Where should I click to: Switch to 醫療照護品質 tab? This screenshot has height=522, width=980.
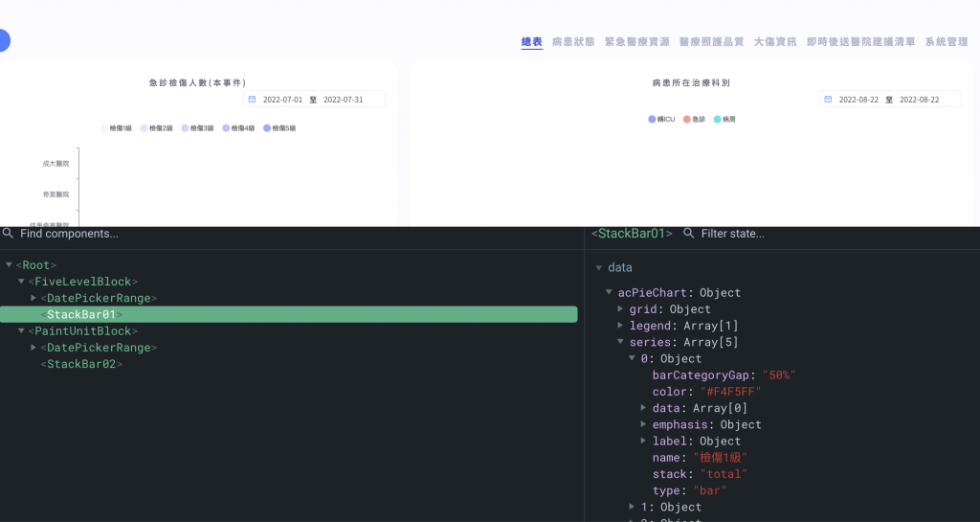point(711,42)
